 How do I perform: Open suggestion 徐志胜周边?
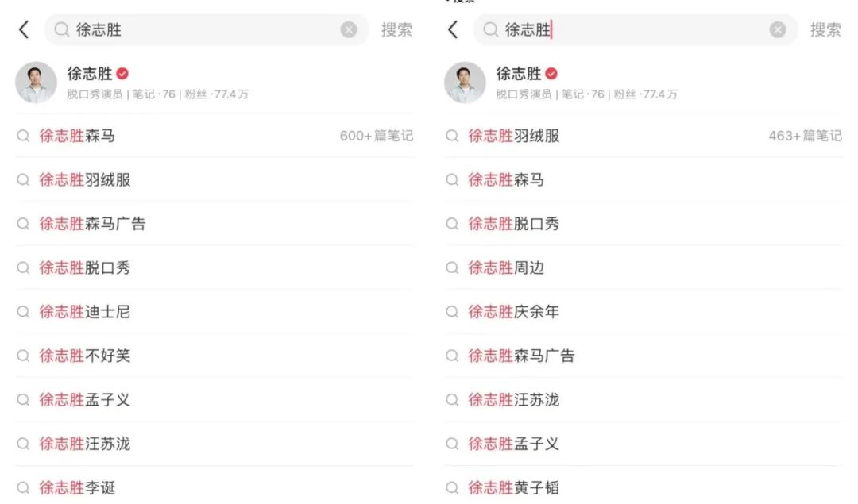pos(506,268)
